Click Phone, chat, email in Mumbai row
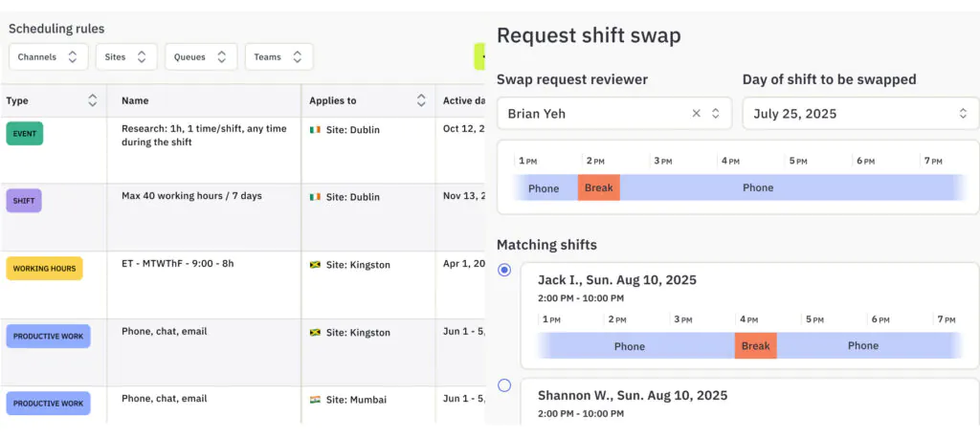 (165, 399)
